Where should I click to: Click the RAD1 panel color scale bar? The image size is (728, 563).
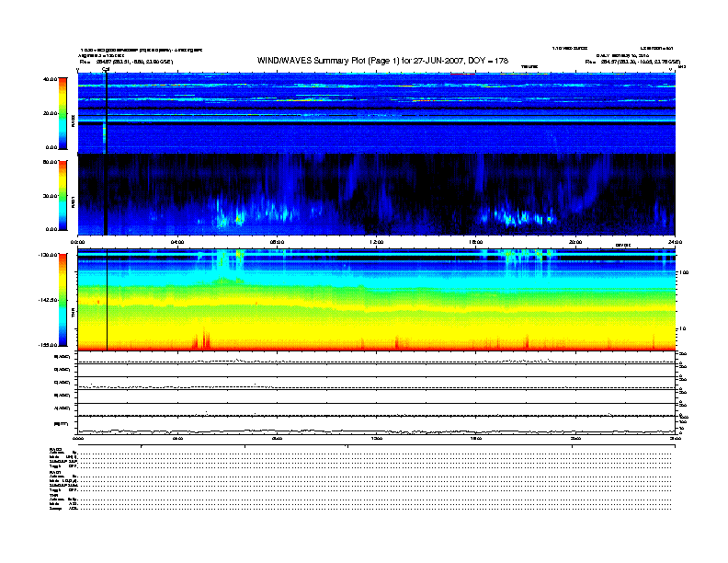pos(63,196)
